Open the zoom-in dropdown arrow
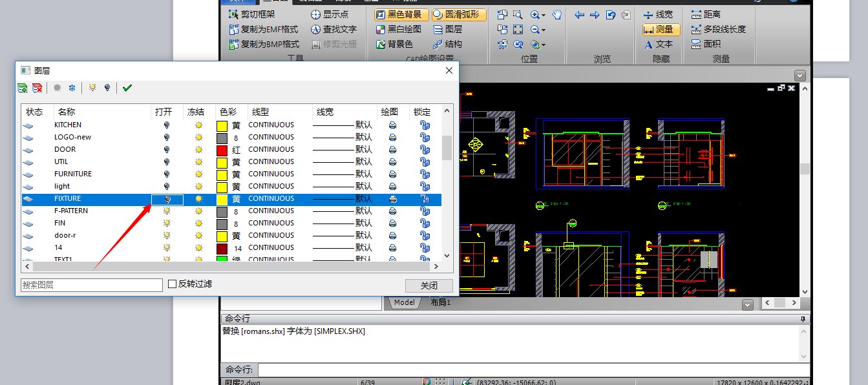Screen dimensions: 868x385 [544, 15]
